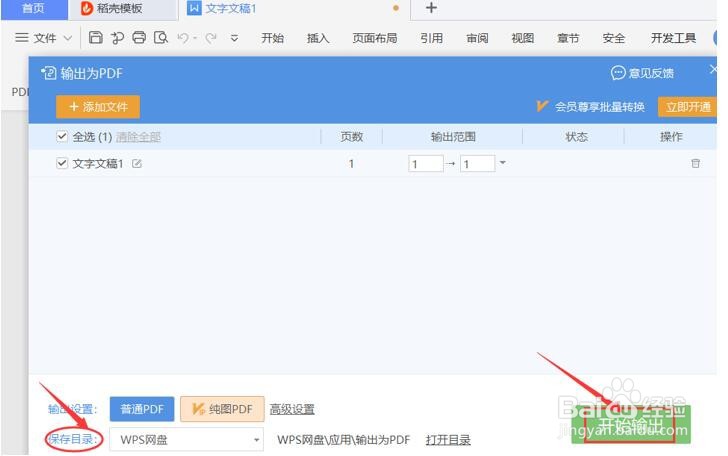
Task: Open Print Preview from the toolbar
Action: (161, 38)
